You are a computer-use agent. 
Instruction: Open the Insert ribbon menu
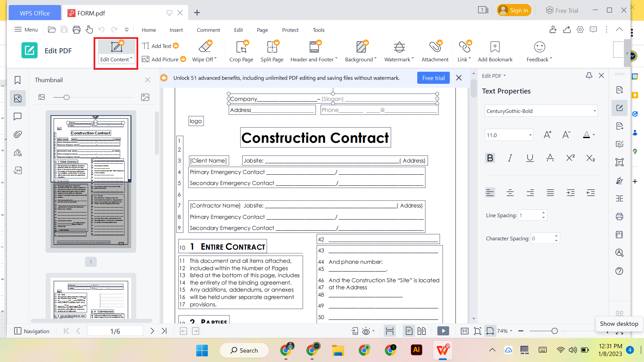point(176,30)
